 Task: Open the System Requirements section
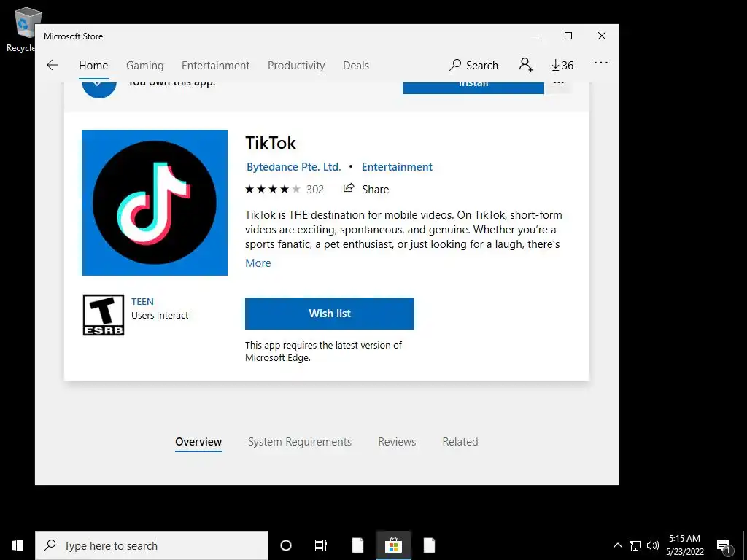(300, 442)
